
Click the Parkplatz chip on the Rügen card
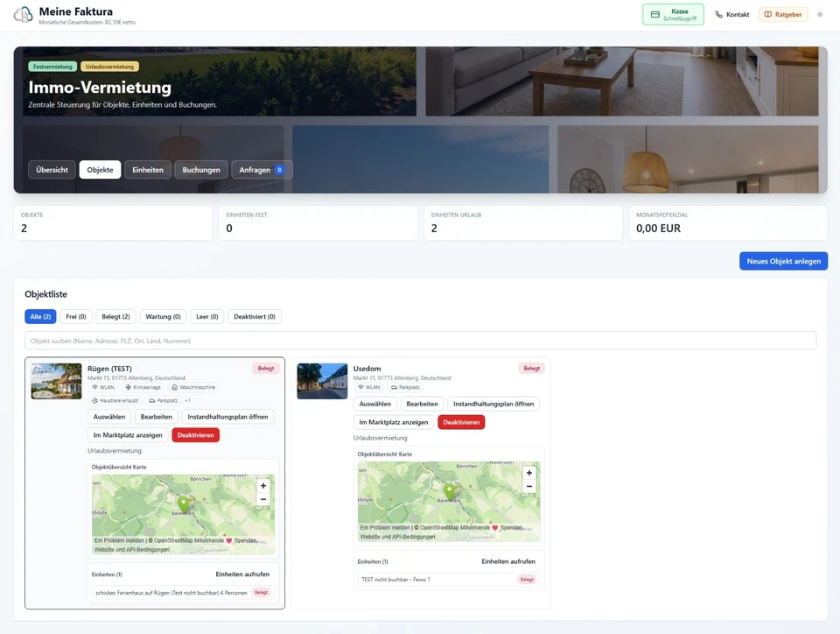click(x=164, y=400)
